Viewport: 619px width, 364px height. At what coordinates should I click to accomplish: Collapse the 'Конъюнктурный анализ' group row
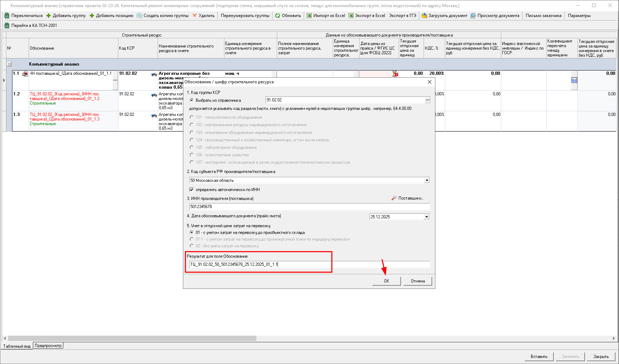pyautogui.click(x=9, y=64)
